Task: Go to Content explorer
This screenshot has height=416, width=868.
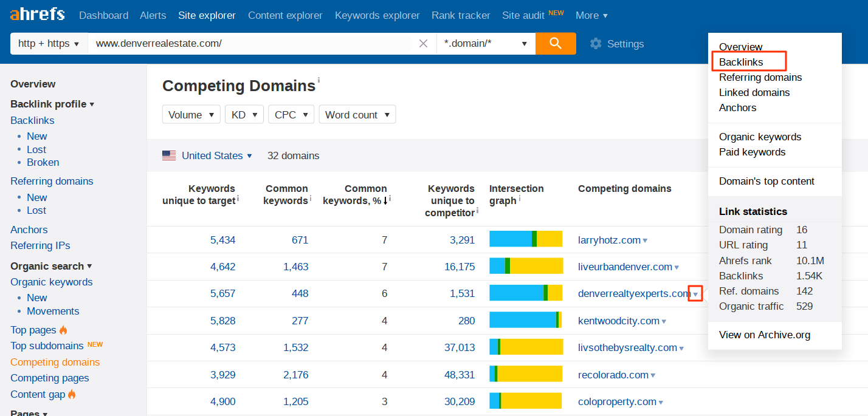Action: (x=285, y=15)
